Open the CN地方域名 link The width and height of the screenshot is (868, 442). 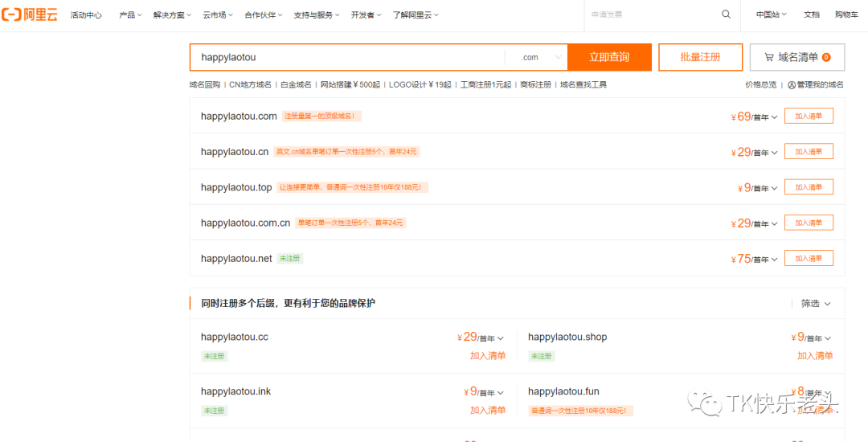click(250, 84)
